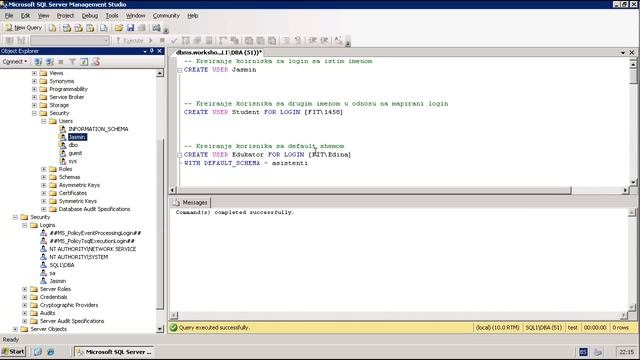The width and height of the screenshot is (640, 360).
Task: Open the Help menu
Action: [x=193, y=16]
